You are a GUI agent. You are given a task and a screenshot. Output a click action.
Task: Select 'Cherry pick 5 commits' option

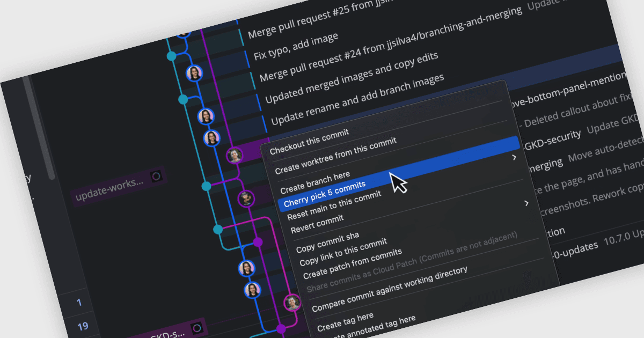324,194
